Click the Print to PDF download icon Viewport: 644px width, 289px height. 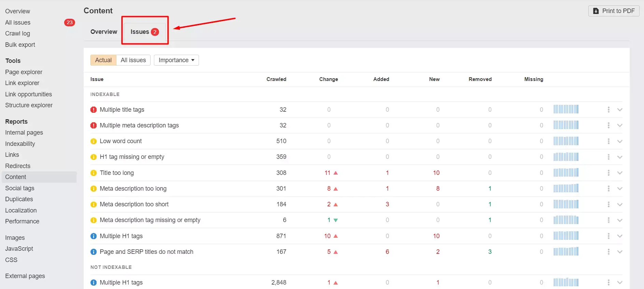(x=596, y=11)
